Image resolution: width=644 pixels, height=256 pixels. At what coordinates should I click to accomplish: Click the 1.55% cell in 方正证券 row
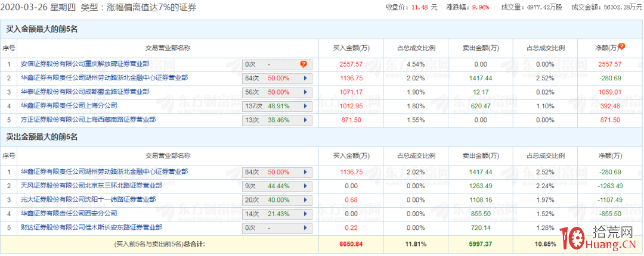[x=416, y=120]
